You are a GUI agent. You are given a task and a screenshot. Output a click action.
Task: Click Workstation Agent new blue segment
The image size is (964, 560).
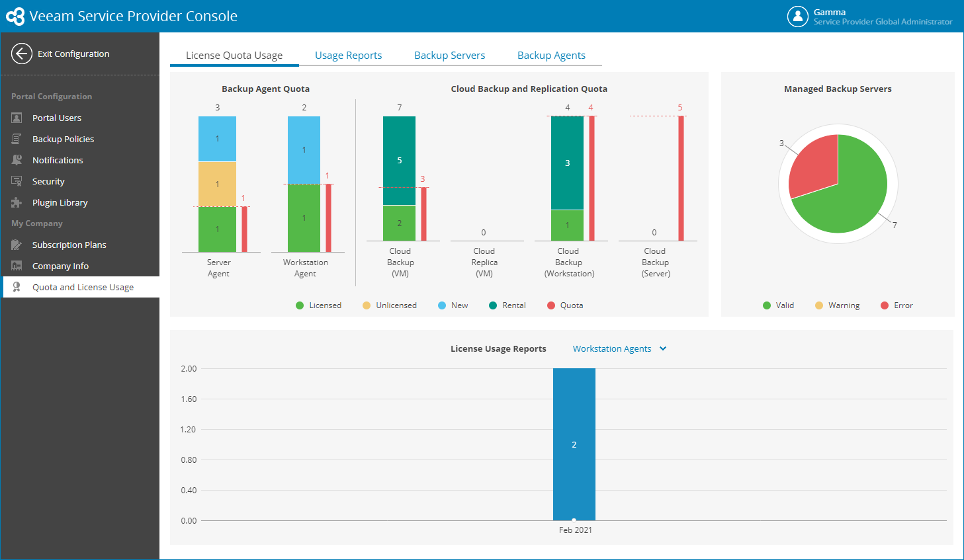pyautogui.click(x=304, y=150)
